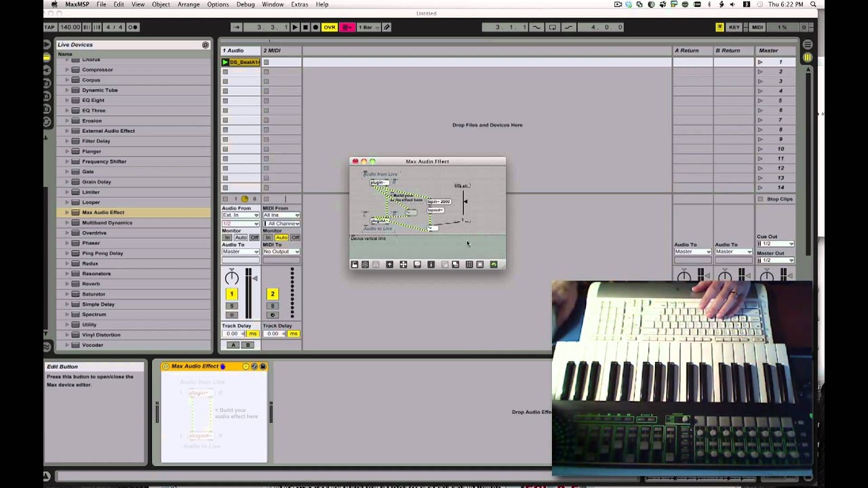This screenshot has width=868, height=488.
Task: Click crossfader assign B button
Action: 248,345
